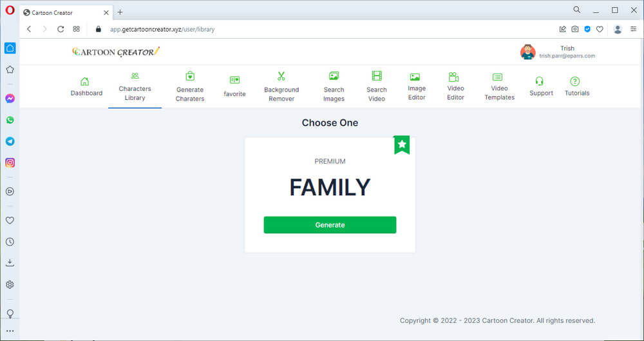Open Search Images tool

(x=334, y=87)
